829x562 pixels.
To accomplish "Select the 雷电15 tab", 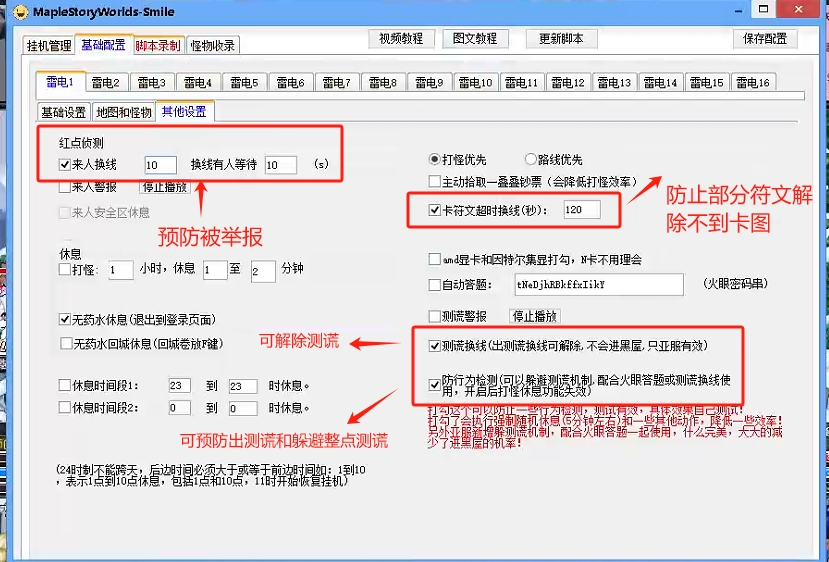I will point(706,82).
